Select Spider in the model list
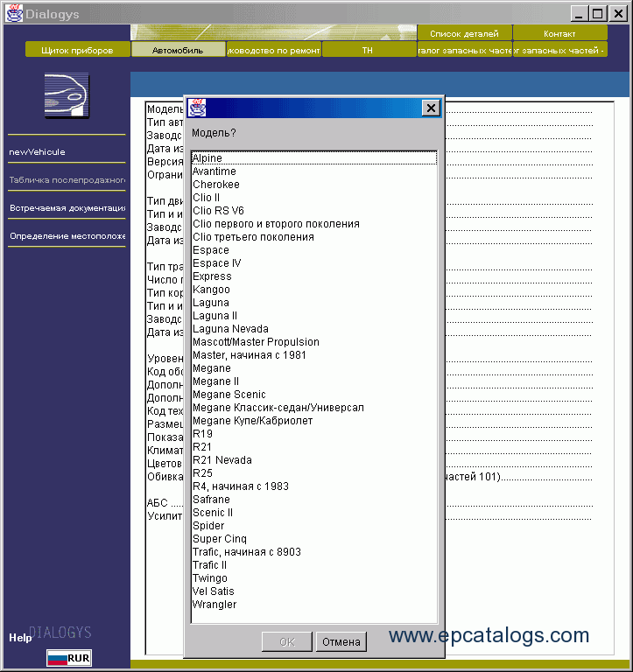Screen dimensions: 633x672 click(x=314, y=526)
